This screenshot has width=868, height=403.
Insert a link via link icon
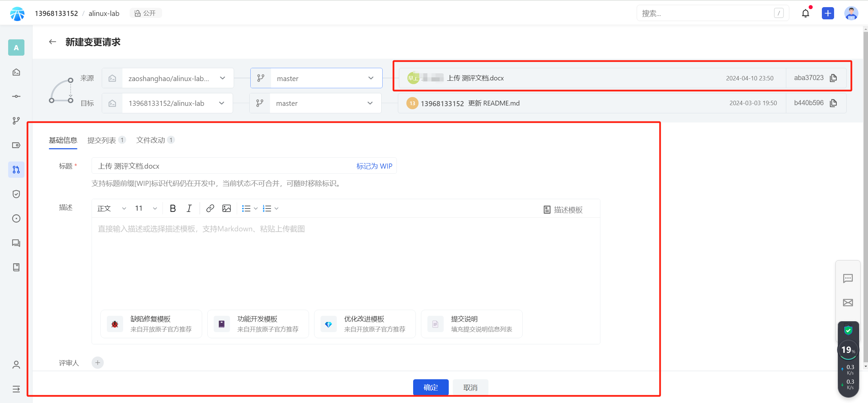[x=210, y=208]
